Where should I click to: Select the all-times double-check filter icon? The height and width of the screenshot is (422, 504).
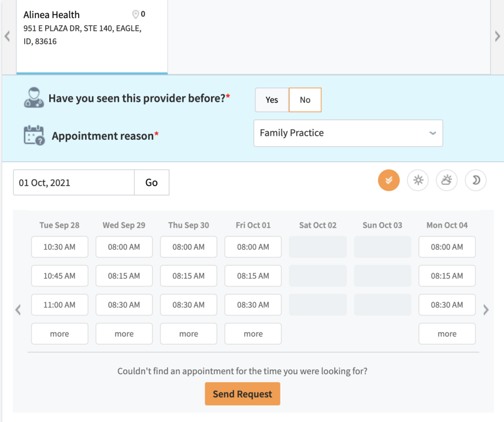(x=388, y=181)
